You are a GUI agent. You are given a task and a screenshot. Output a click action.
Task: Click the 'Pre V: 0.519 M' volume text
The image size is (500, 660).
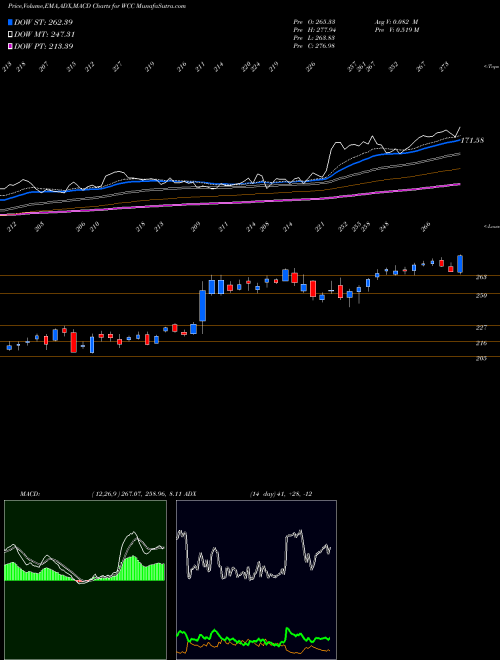(396, 30)
